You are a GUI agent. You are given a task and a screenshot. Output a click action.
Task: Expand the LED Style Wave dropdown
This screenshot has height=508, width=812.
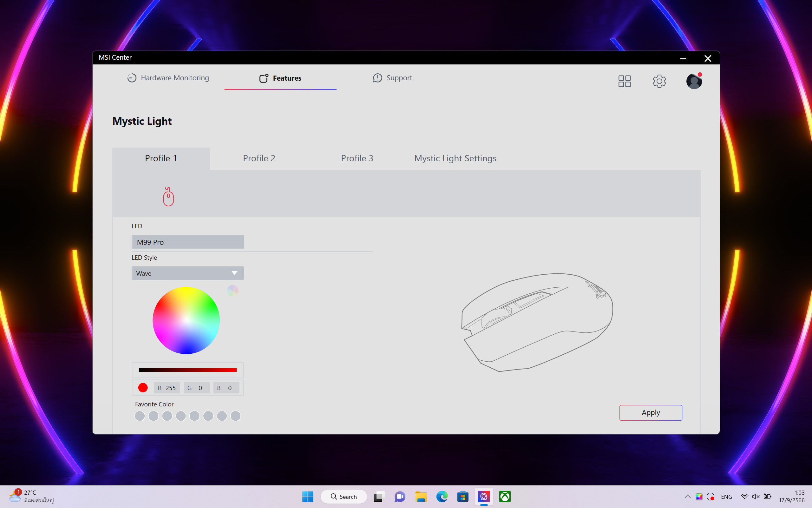(187, 273)
